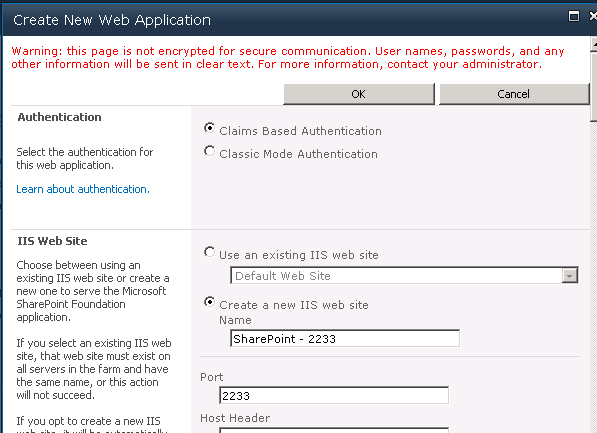The height and width of the screenshot is (433, 597).
Task: Click the Default Web Site combo box
Action: pyautogui.click(x=404, y=275)
